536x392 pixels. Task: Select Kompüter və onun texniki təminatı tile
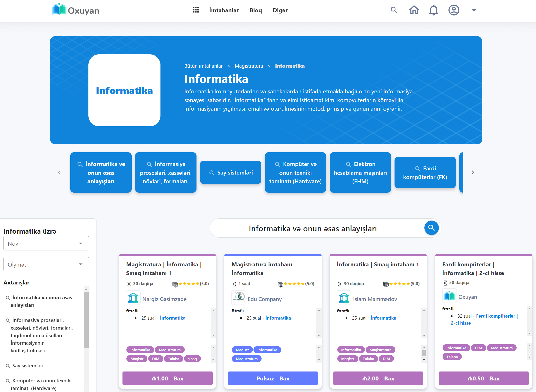(295, 173)
